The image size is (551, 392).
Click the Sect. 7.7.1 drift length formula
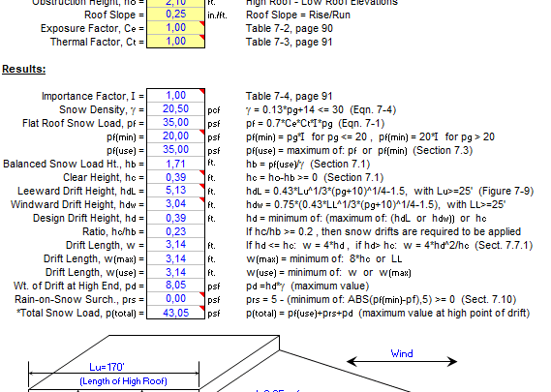click(389, 245)
